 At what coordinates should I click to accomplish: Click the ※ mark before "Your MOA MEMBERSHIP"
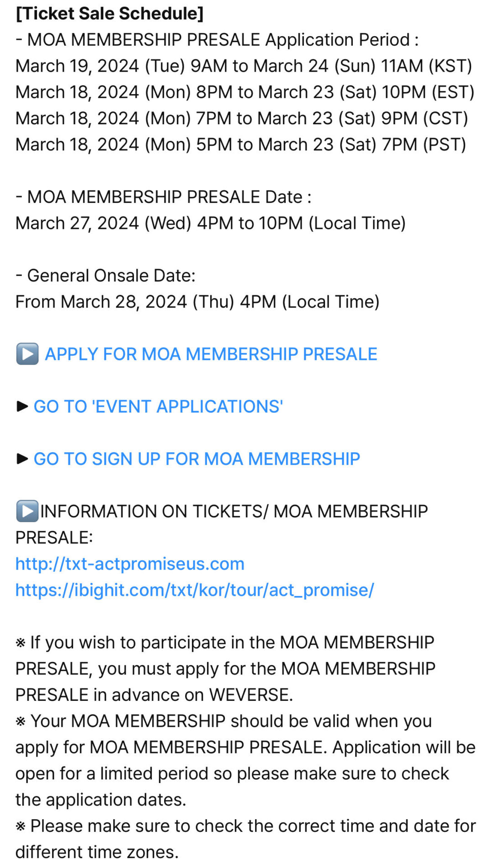coord(21,721)
